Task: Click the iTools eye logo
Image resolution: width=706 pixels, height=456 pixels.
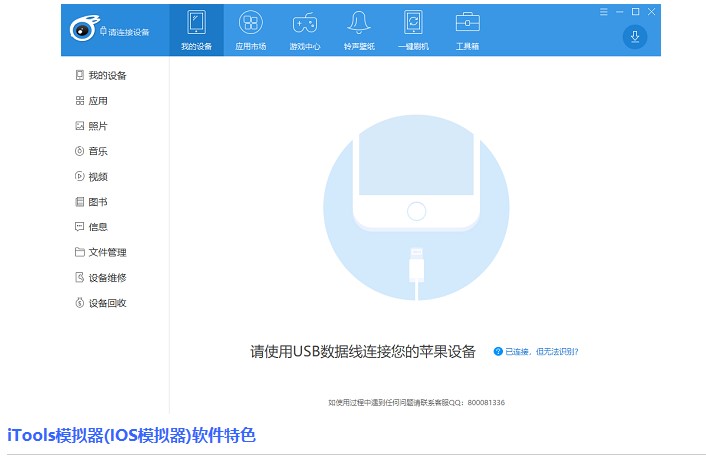Action: pyautogui.click(x=84, y=28)
